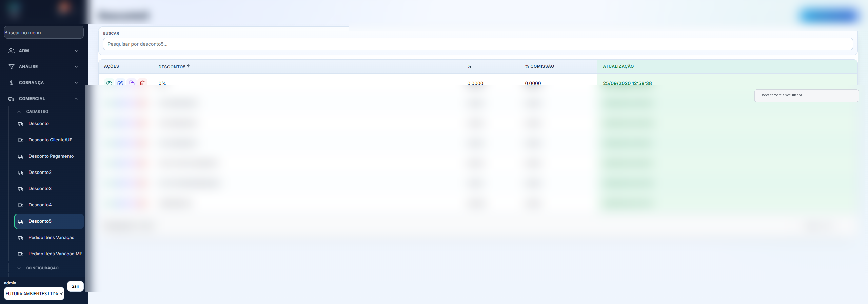Viewport: 868px width, 304px height.
Task: Click truck icon beside Desconto Pagamento
Action: click(x=21, y=156)
